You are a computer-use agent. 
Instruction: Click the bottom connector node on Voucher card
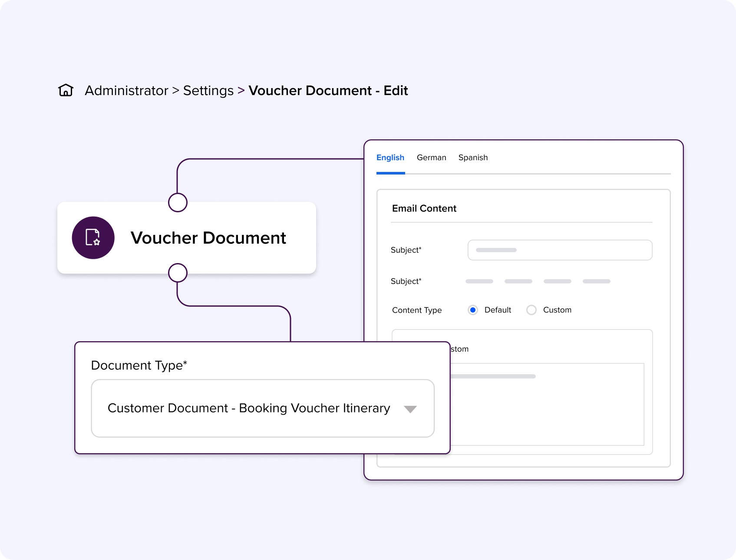(178, 273)
